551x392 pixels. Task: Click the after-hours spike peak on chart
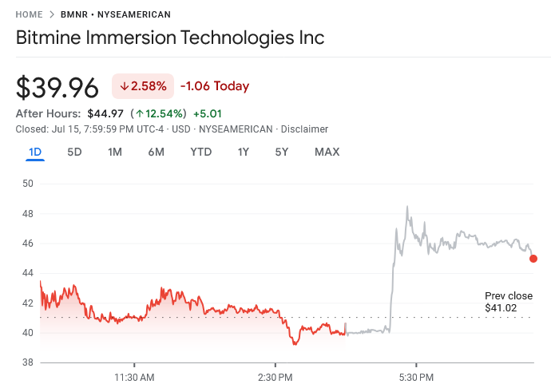click(x=407, y=208)
